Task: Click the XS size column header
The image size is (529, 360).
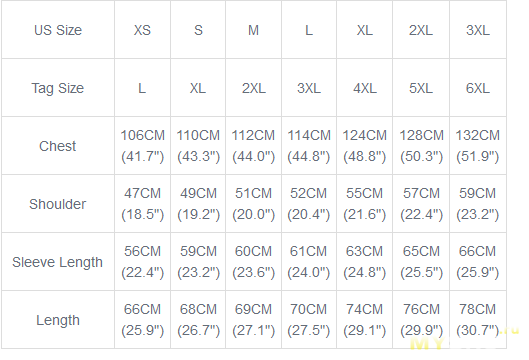Action: (x=142, y=30)
